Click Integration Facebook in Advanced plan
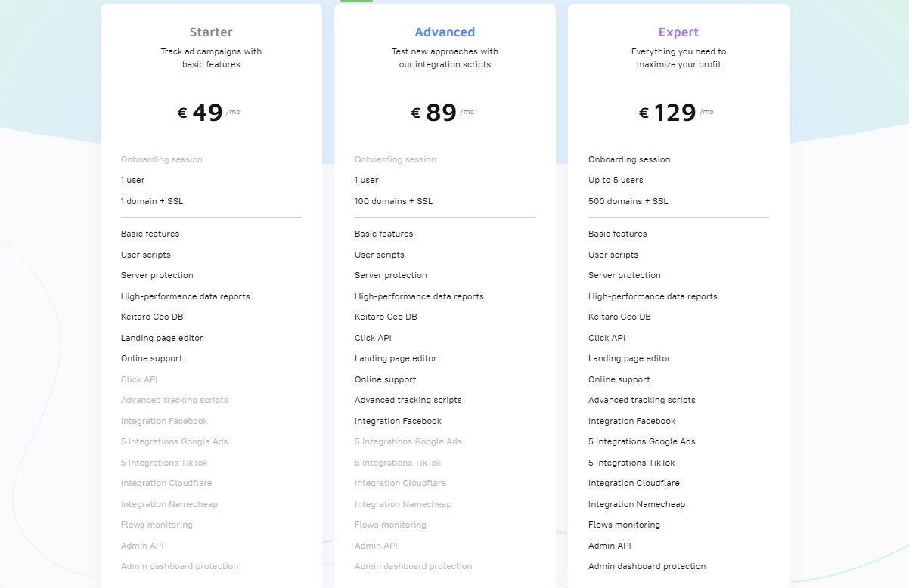 (x=398, y=421)
